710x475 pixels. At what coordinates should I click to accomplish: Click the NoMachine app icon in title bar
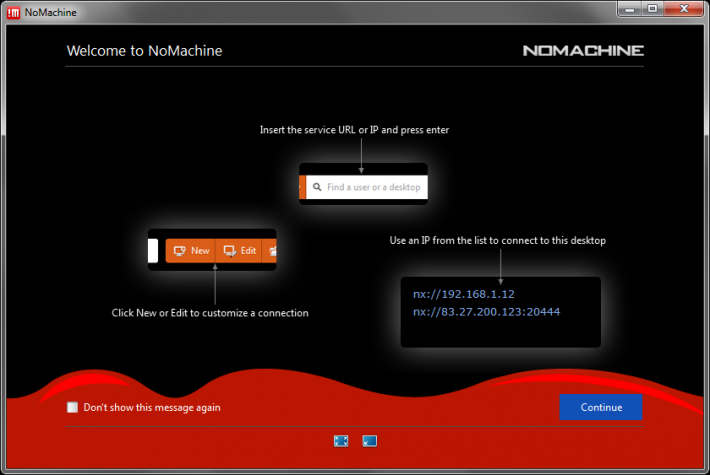(13, 12)
